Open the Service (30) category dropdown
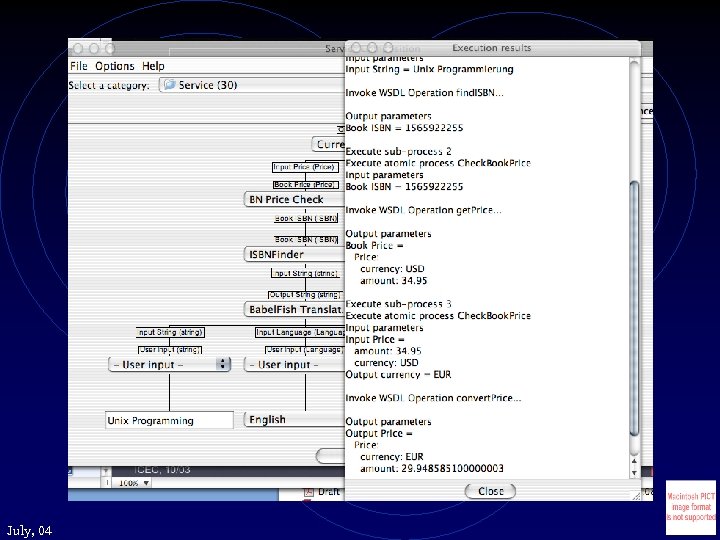720x540 pixels. (252, 85)
